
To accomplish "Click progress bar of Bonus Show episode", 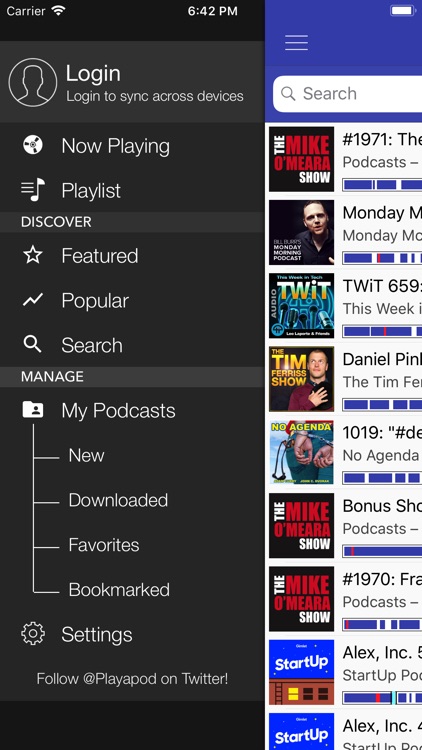I will coord(382,551).
